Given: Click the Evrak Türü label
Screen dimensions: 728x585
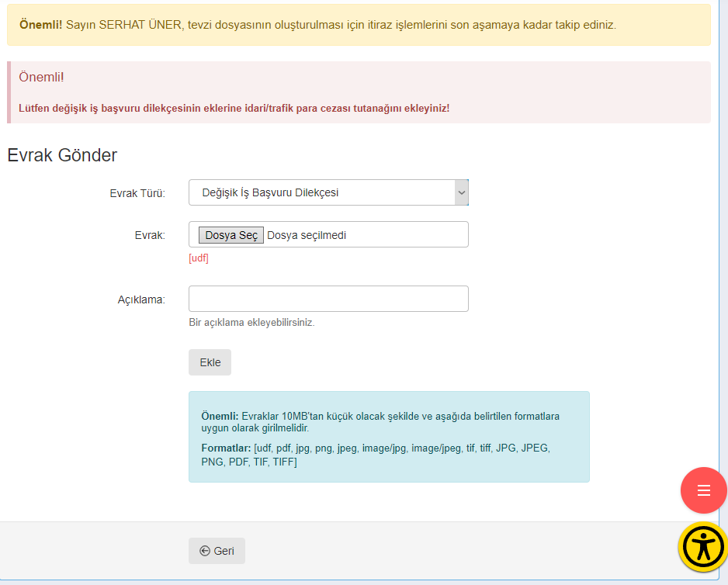Looking at the screenshot, I should 137,193.
